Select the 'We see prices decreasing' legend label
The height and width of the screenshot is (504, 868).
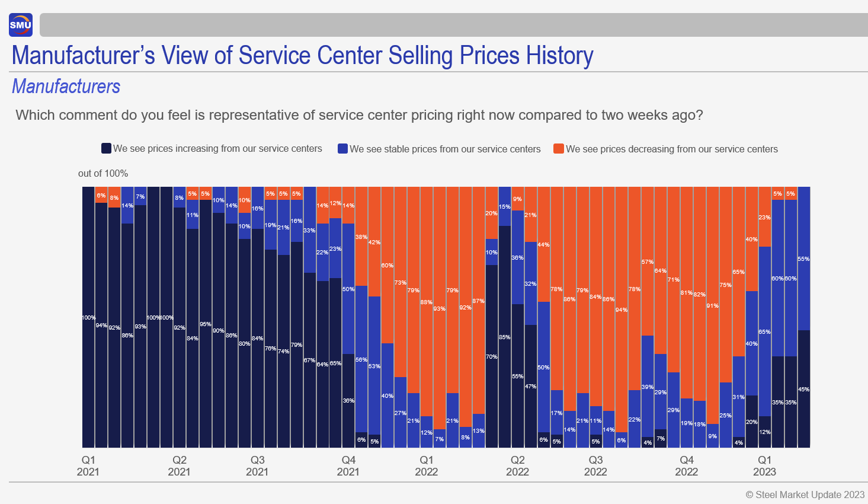click(x=671, y=149)
